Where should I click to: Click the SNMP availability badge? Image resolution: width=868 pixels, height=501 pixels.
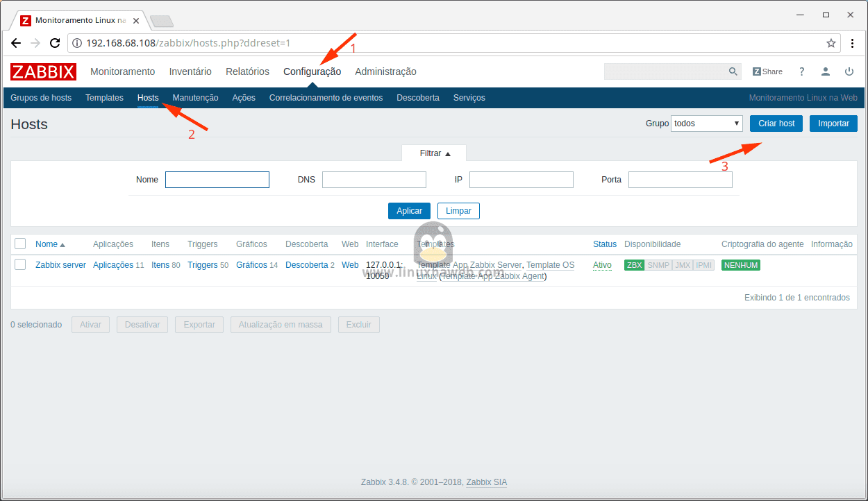[658, 265]
